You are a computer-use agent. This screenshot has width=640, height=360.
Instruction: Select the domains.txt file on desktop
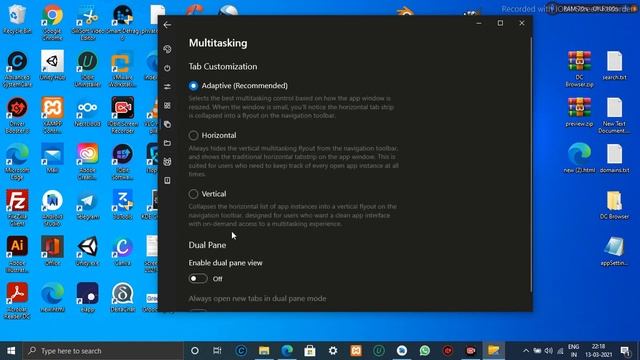614,158
